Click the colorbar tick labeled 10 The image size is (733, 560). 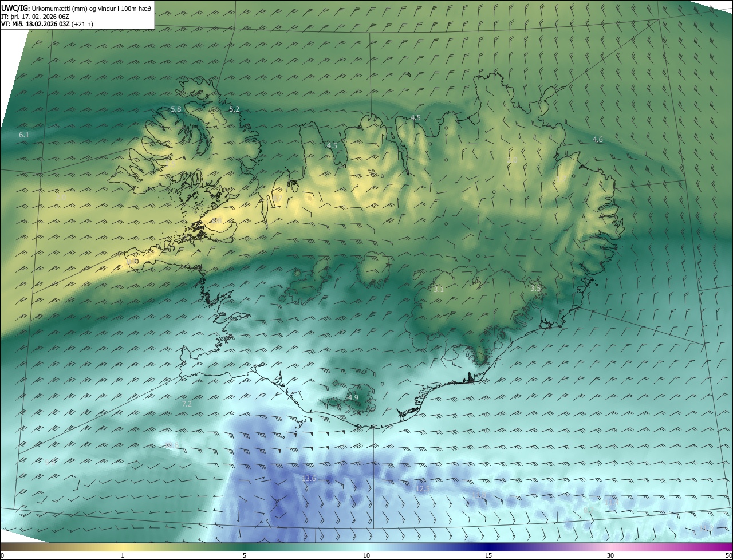click(366, 555)
